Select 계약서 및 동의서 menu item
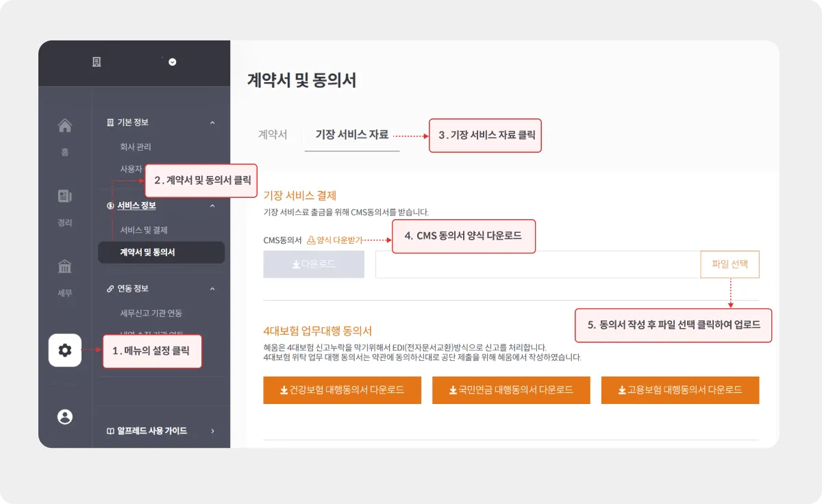Viewport: 822px width, 504px height. tap(162, 253)
